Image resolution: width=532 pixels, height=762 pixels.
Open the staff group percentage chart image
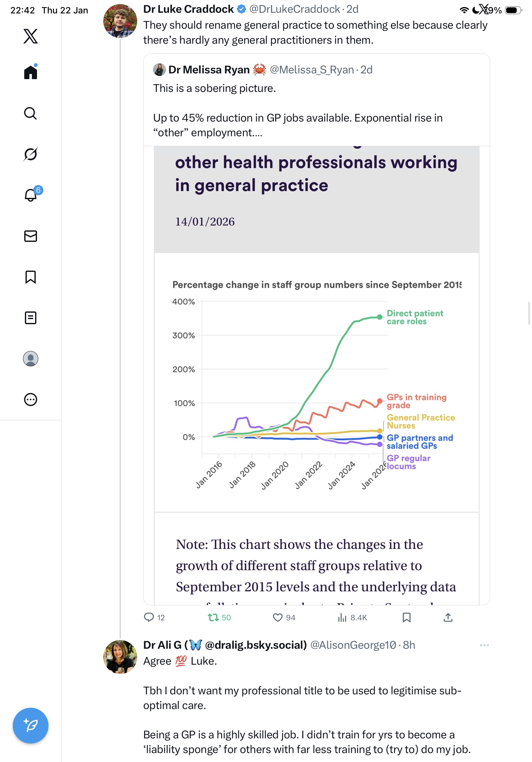point(316,382)
